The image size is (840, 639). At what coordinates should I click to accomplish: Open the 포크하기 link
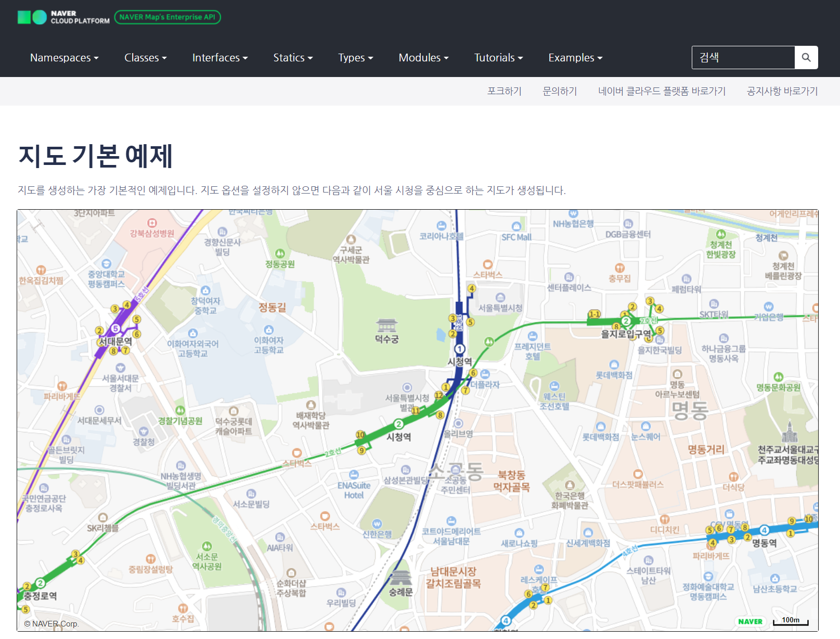tap(505, 91)
